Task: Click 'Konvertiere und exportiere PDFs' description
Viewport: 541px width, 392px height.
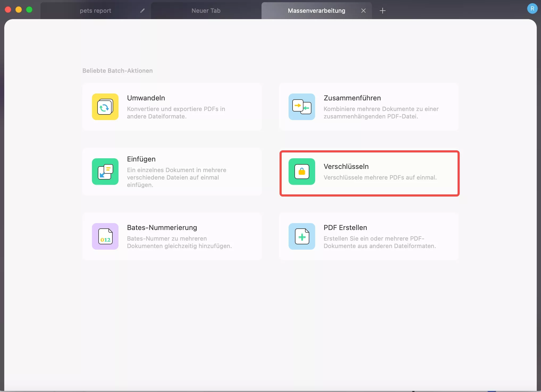Action: 176,113
